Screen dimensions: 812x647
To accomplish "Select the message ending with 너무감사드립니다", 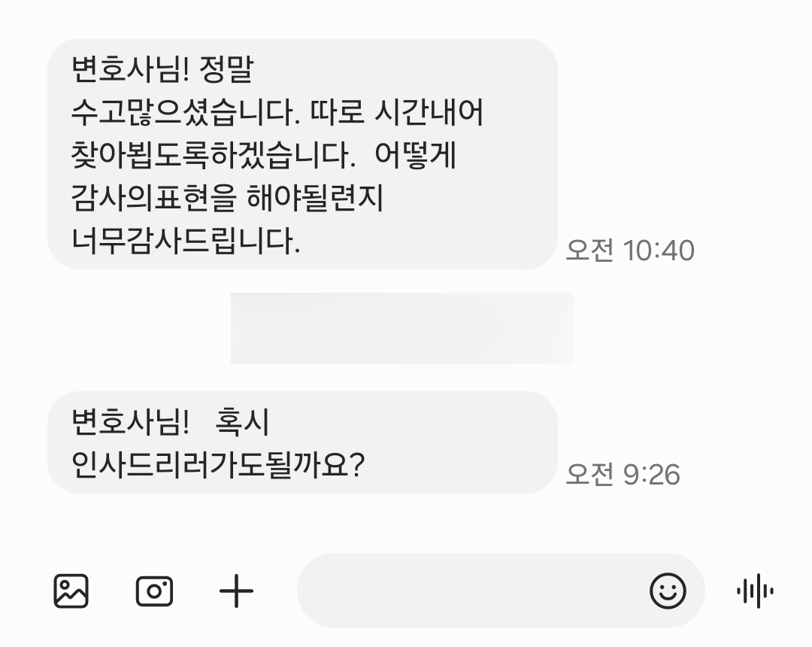I will 302,153.
